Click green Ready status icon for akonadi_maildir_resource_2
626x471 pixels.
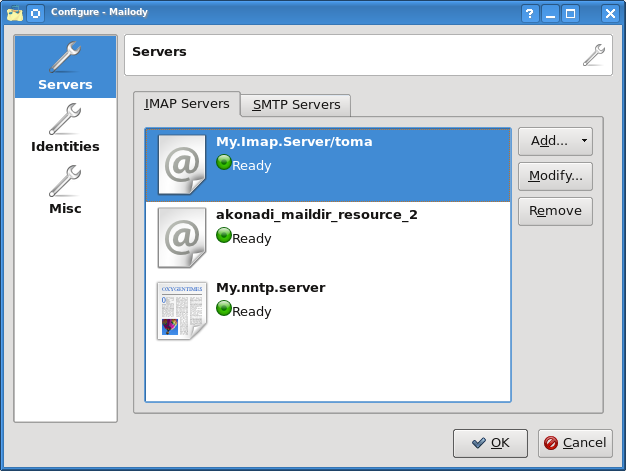coord(224,236)
